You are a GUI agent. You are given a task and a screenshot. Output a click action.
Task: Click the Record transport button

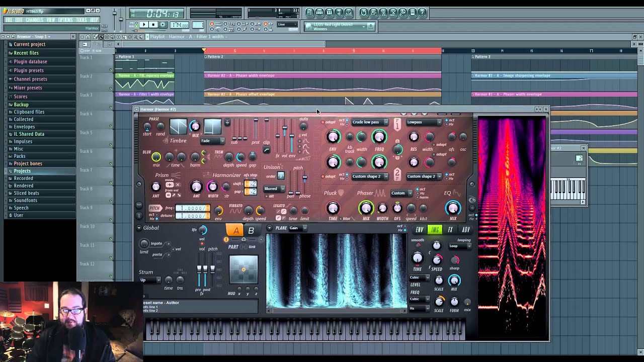pos(163,24)
